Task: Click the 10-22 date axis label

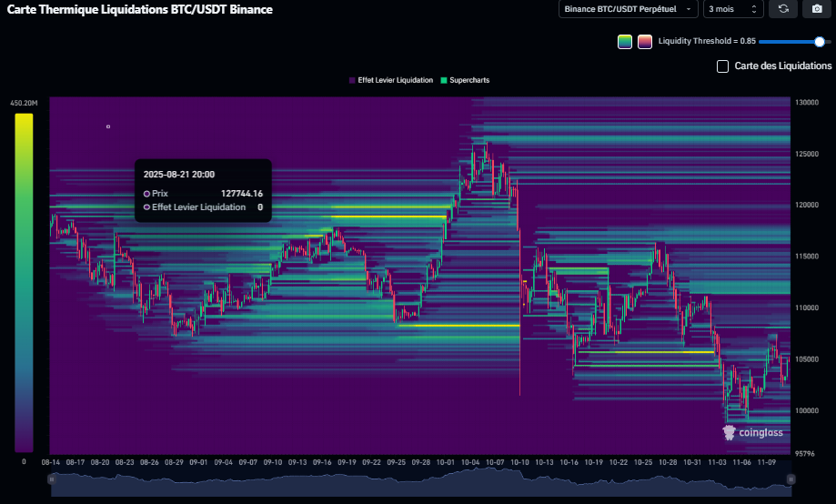Action: tap(619, 462)
